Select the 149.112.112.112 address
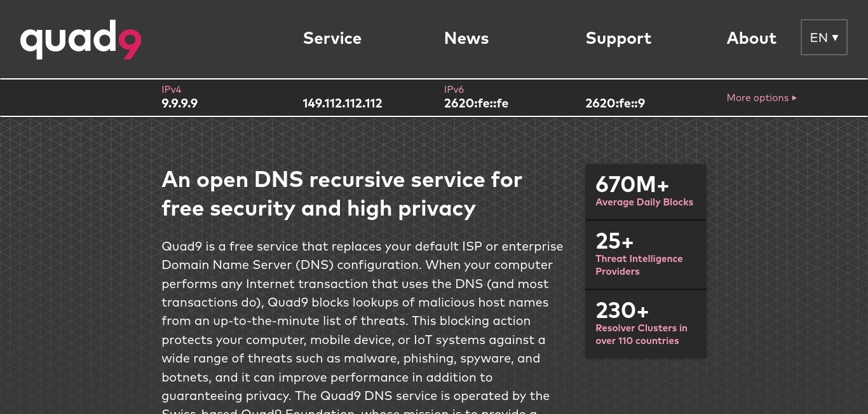 (x=342, y=103)
